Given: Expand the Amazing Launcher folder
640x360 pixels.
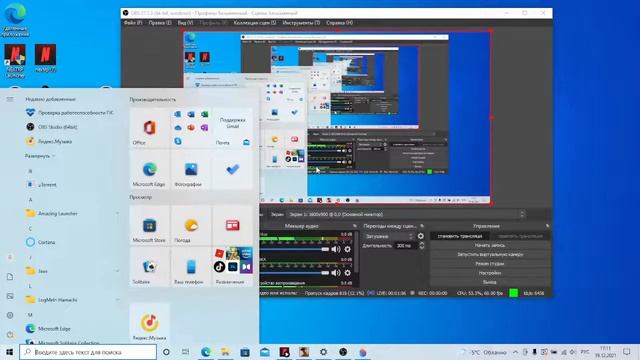Looking at the screenshot, I should coord(71,213).
